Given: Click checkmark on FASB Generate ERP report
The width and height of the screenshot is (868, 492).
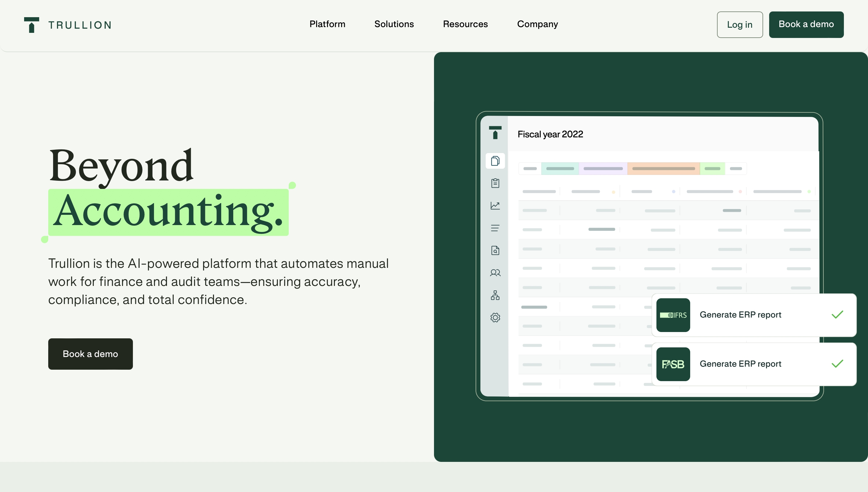Looking at the screenshot, I should 837,364.
